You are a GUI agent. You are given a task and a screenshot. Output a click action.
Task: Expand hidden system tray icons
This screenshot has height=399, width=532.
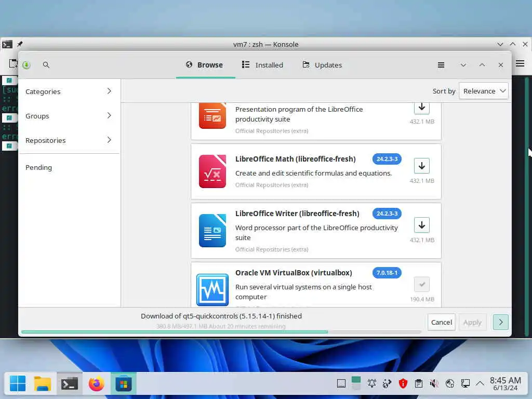480,383
